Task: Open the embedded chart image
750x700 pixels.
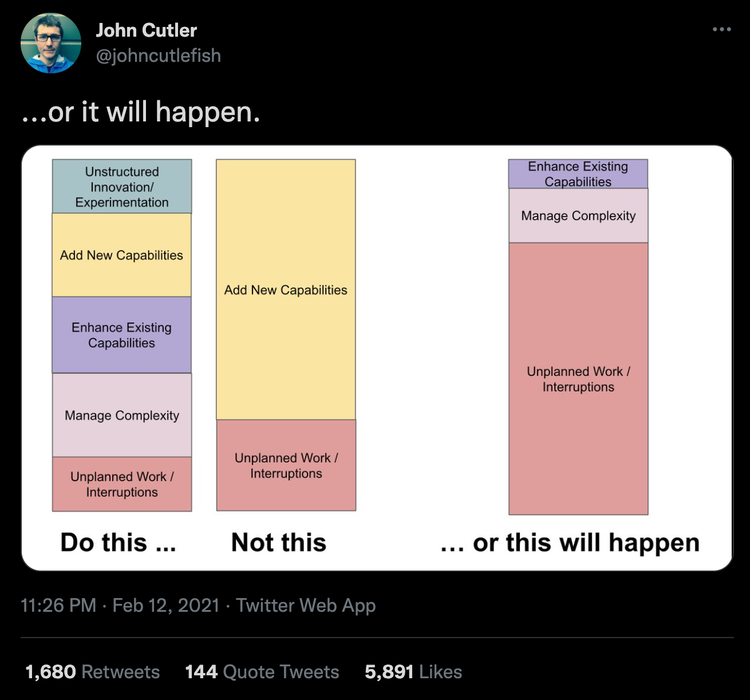Action: pyautogui.click(x=377, y=358)
